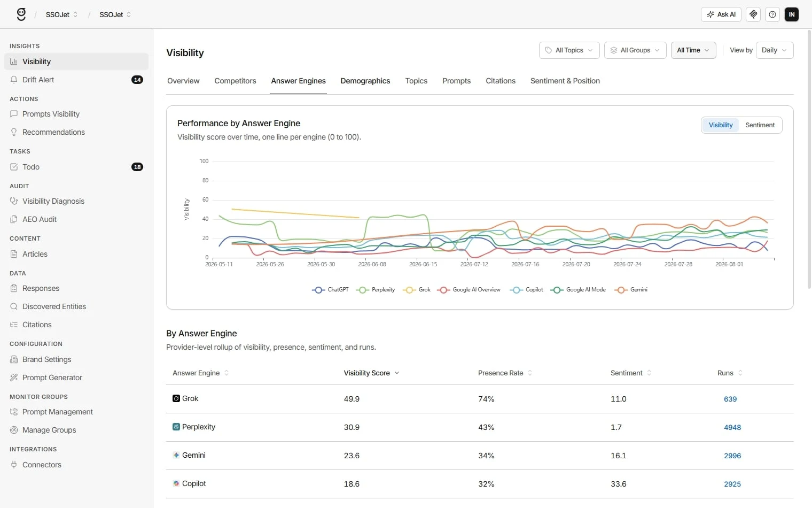812x508 pixels.
Task: Open the 4948 runs link for Perplexity
Action: (x=732, y=427)
